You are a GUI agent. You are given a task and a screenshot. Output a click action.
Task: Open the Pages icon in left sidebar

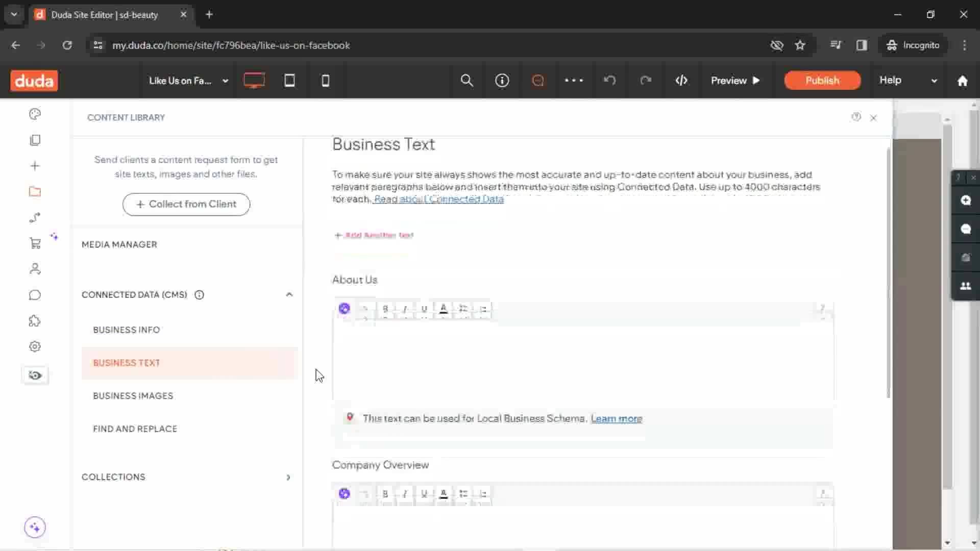pyautogui.click(x=35, y=140)
